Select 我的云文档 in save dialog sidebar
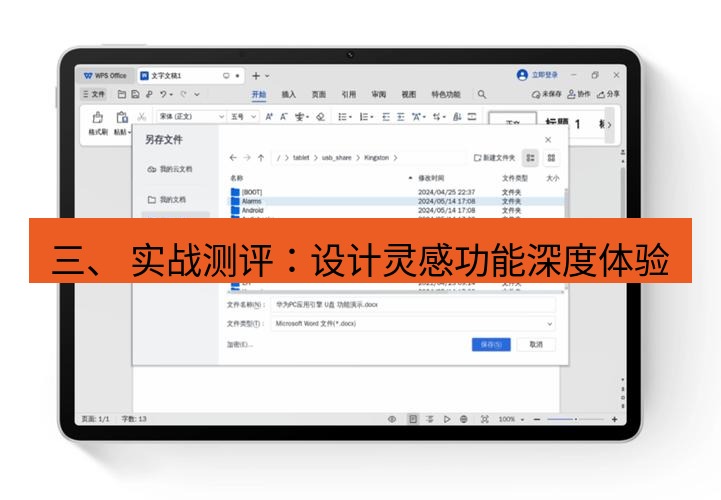721x500 pixels. coord(169,169)
